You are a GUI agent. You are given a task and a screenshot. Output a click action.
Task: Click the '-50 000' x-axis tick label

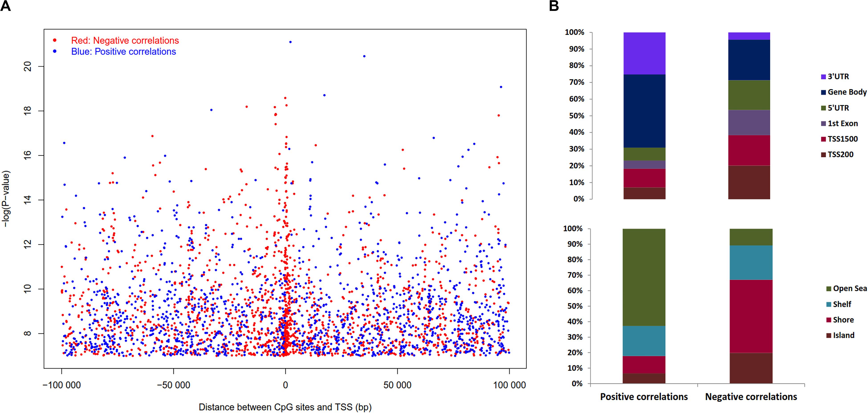[x=174, y=385]
